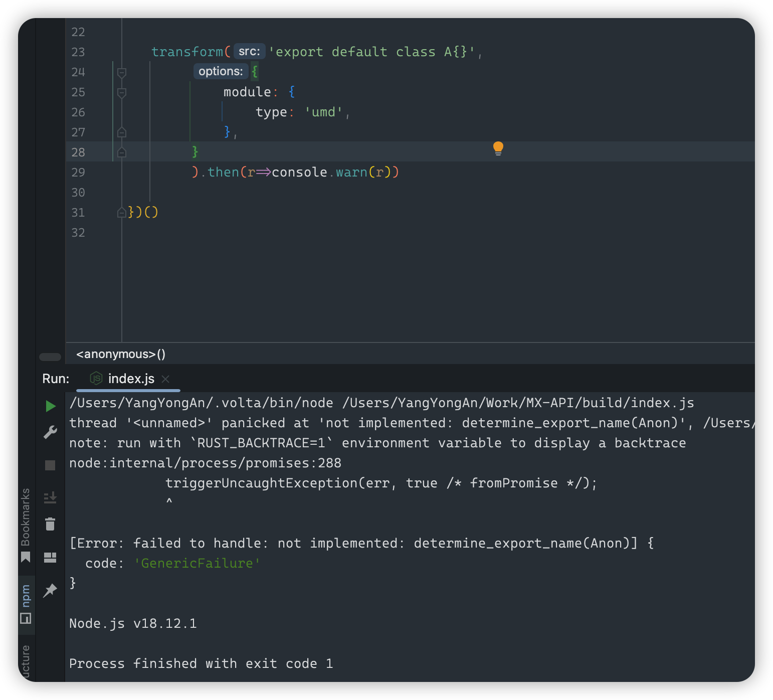Image resolution: width=773 pixels, height=700 pixels.
Task: Click the intention lightbulb on line 28
Action: pos(498,149)
